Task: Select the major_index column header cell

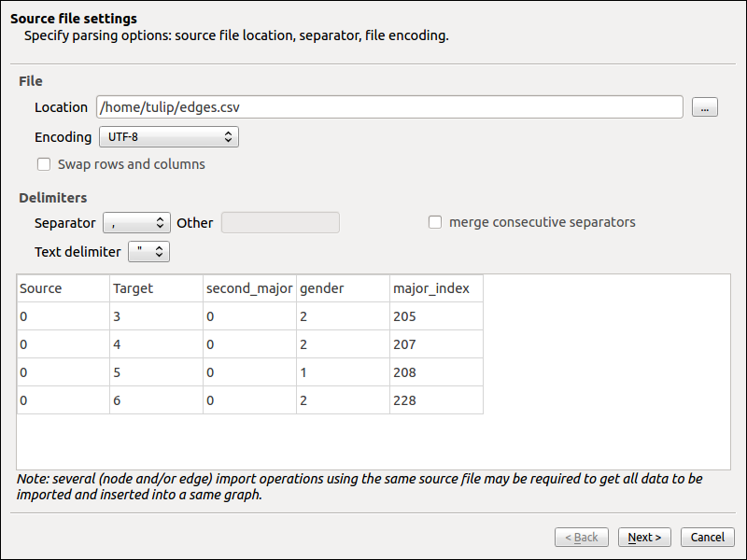Action: point(436,288)
